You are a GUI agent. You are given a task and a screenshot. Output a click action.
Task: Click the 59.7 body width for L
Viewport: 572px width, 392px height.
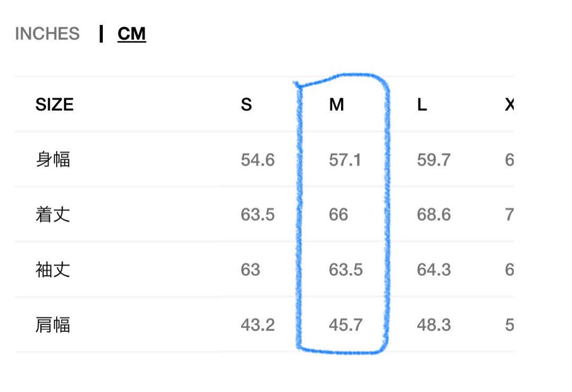coord(434,160)
